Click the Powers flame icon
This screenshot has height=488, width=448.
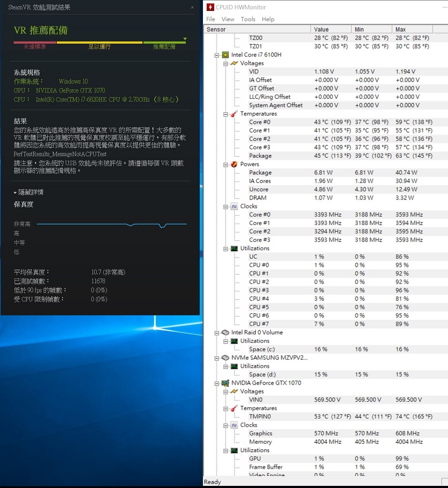pyautogui.click(x=234, y=164)
